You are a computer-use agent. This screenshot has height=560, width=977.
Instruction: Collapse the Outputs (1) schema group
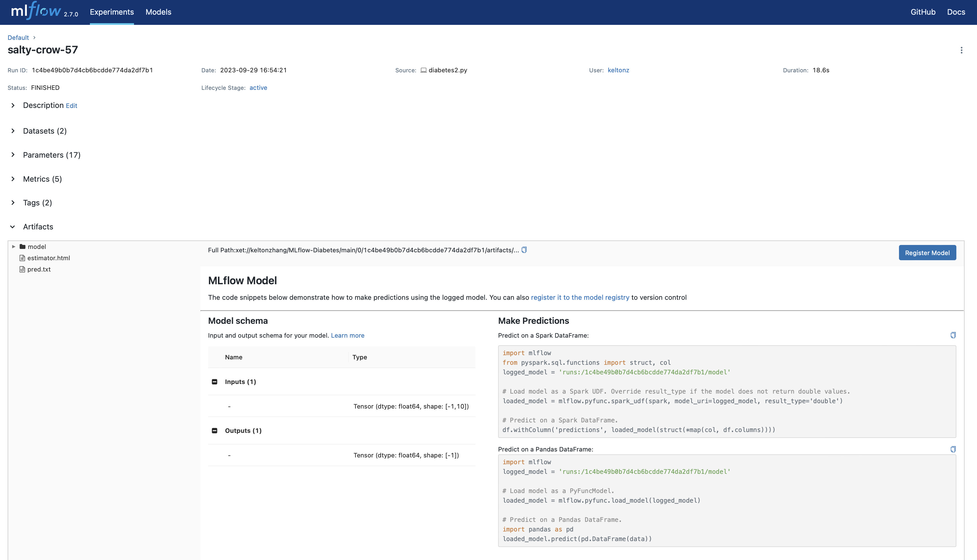[x=215, y=430]
